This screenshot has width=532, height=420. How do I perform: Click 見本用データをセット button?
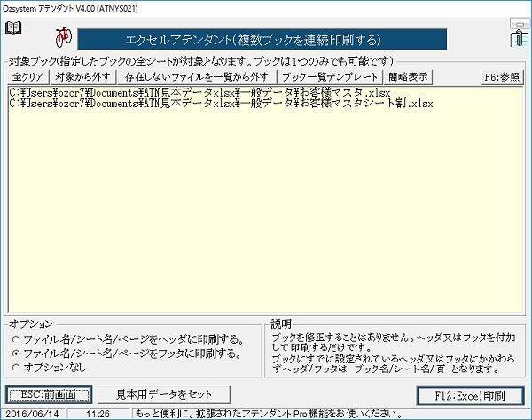click(x=164, y=394)
